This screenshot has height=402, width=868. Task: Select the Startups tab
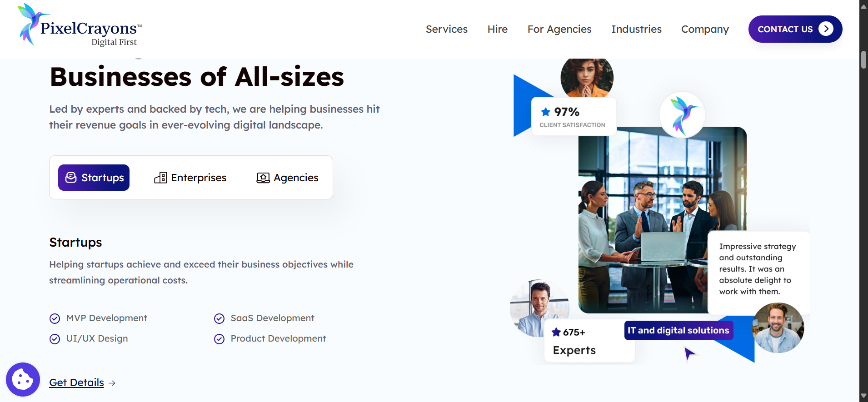coord(94,178)
